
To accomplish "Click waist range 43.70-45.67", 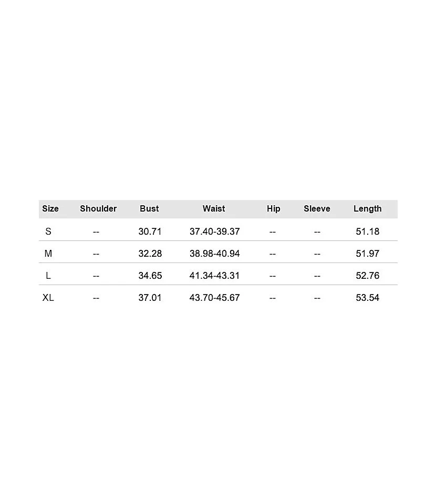I will tap(214, 298).
